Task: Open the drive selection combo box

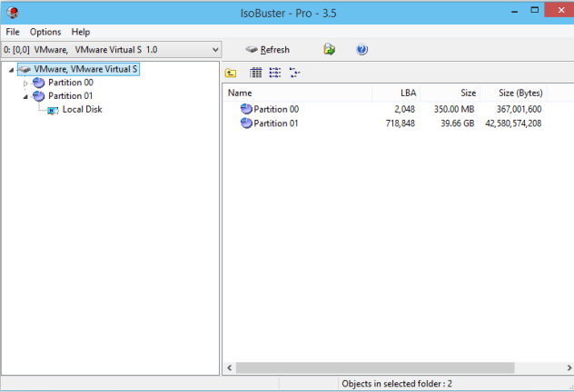Action: click(112, 49)
